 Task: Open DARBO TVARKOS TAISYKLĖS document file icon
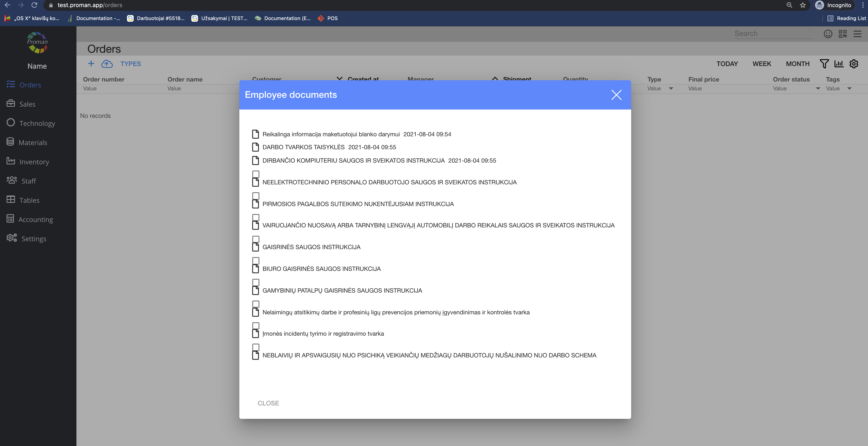tap(255, 147)
